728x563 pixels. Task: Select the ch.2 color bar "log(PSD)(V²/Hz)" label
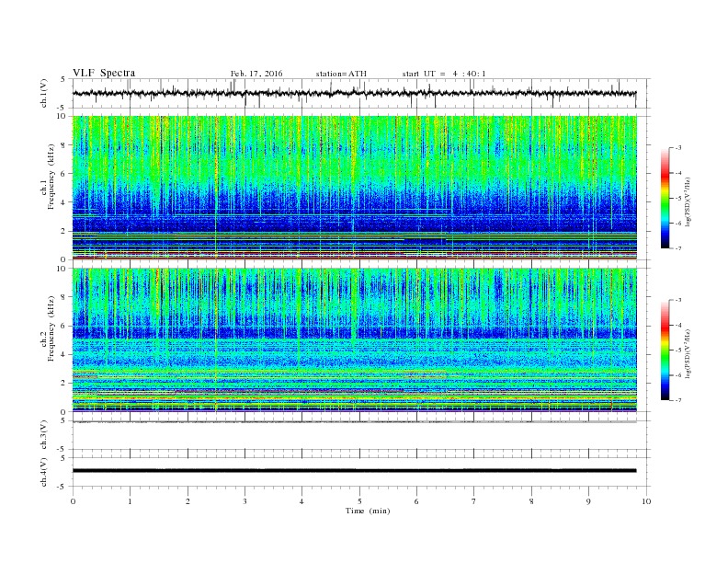click(688, 352)
